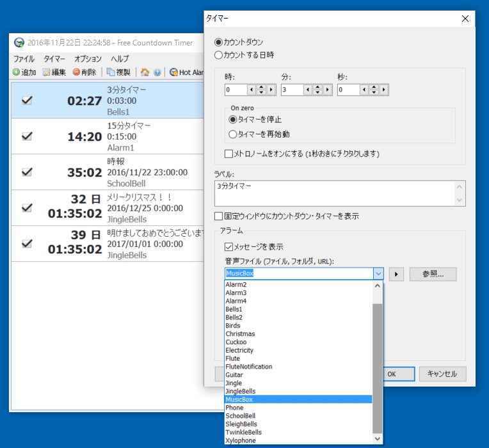Play the selected sound file preview
The height and width of the screenshot is (448, 489).
tap(396, 275)
